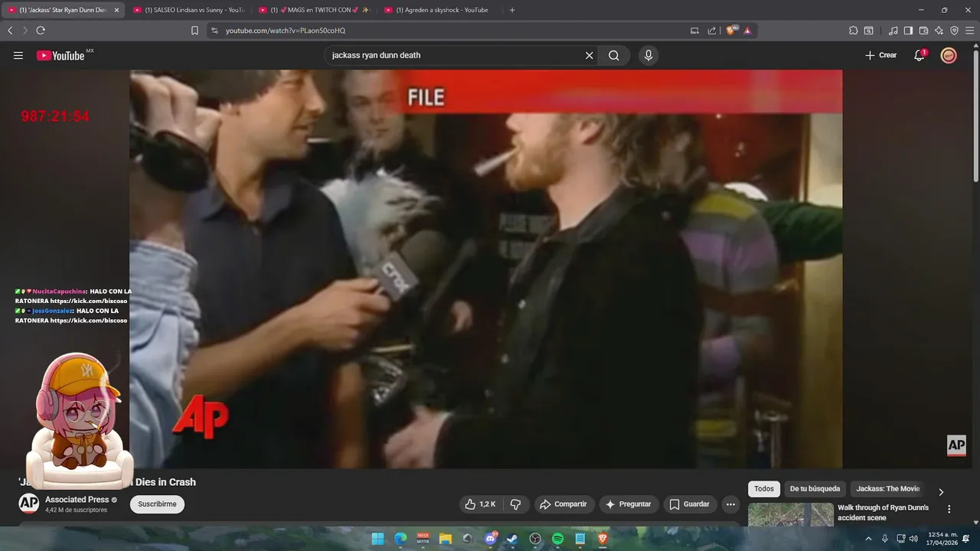Reload the current page
980x551 pixels.
(x=41, y=31)
